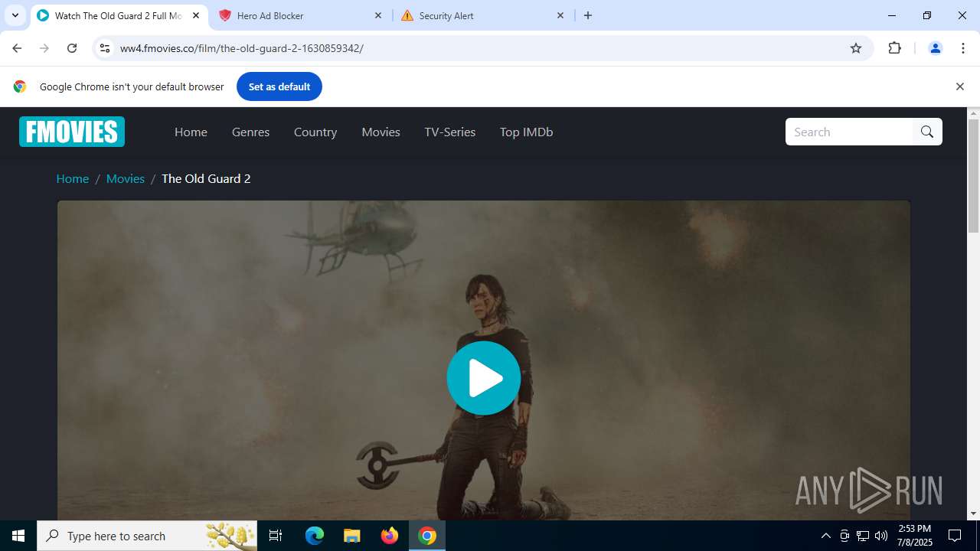Click the tray icon beside the network icon
The height and width of the screenshot is (551, 980).
coord(844,536)
